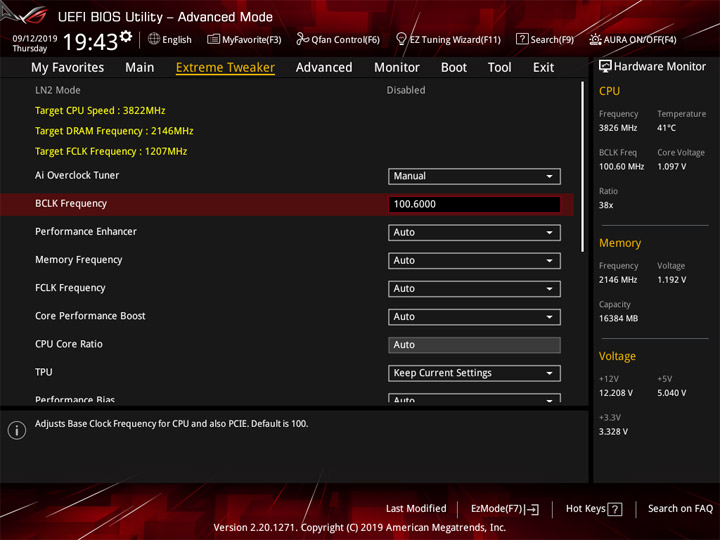Open the Monitor tab
This screenshot has height=540, width=720.
(x=397, y=68)
